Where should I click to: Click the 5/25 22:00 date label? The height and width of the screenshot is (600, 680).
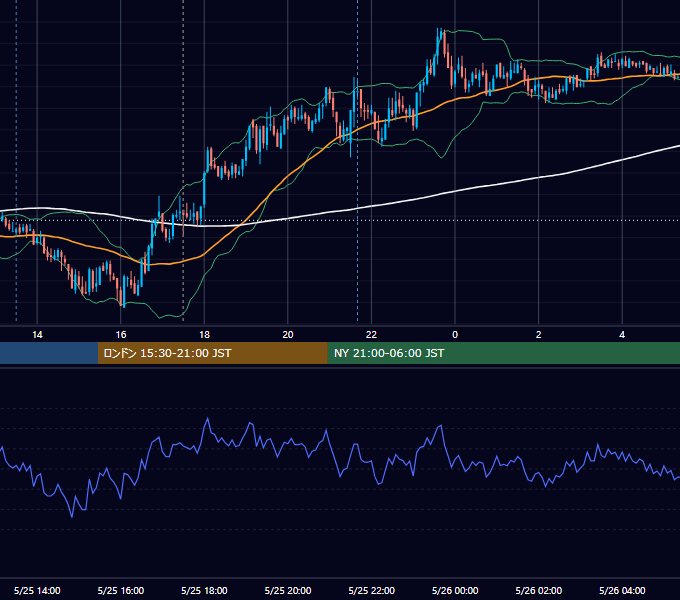coord(372,590)
